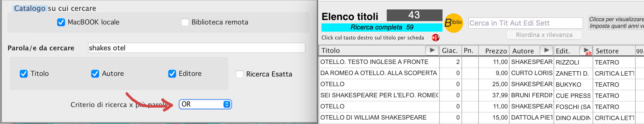The width and height of the screenshot is (644, 124).
Task: Uncheck the Editore checkbox
Action: [x=172, y=74]
